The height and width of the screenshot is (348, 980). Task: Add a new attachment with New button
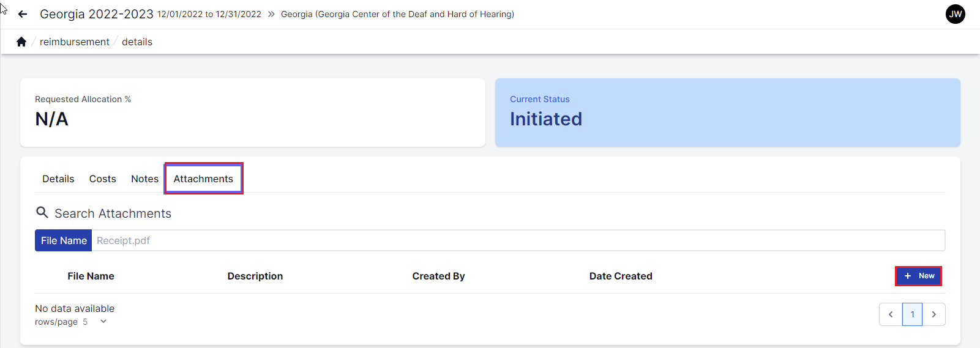click(918, 276)
